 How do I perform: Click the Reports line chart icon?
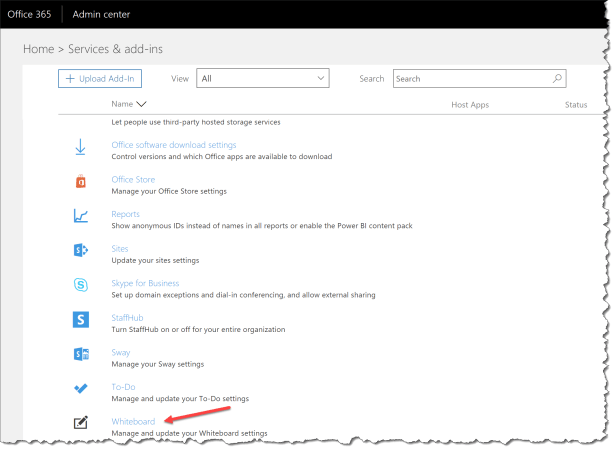[81, 216]
